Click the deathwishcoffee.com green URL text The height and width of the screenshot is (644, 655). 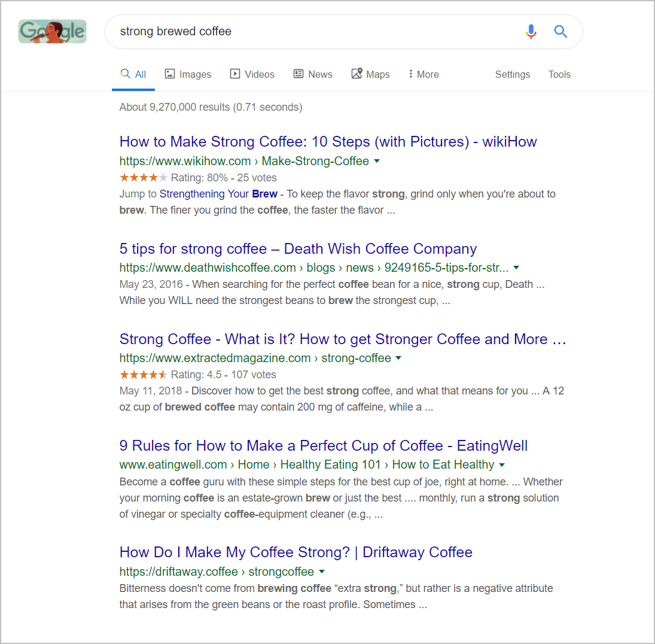click(x=314, y=268)
